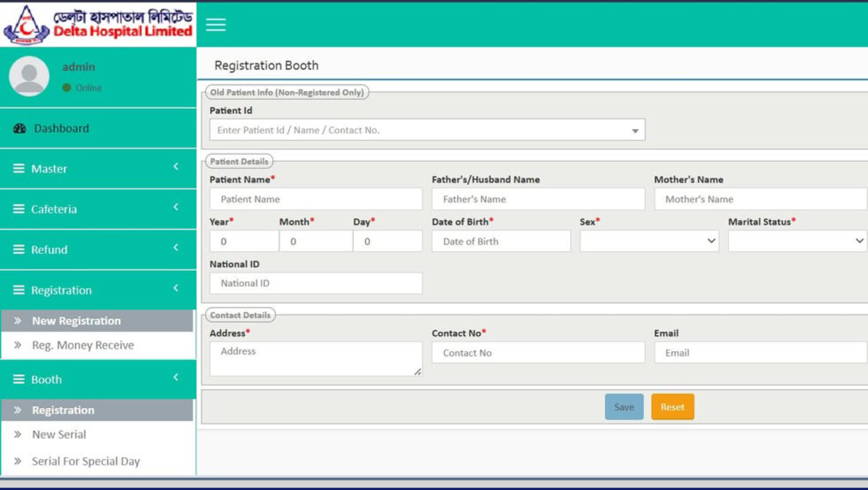
Task: Click the Refund menu list icon
Action: click(19, 250)
